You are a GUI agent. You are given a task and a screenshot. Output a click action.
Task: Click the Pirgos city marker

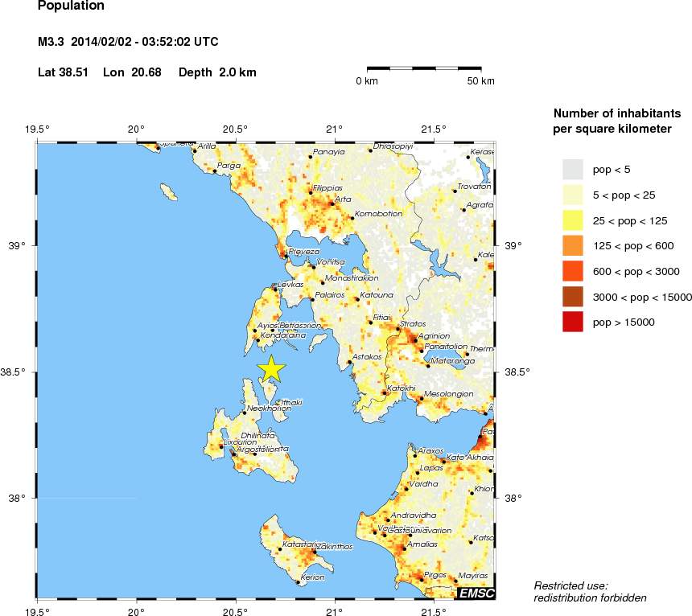(422, 579)
